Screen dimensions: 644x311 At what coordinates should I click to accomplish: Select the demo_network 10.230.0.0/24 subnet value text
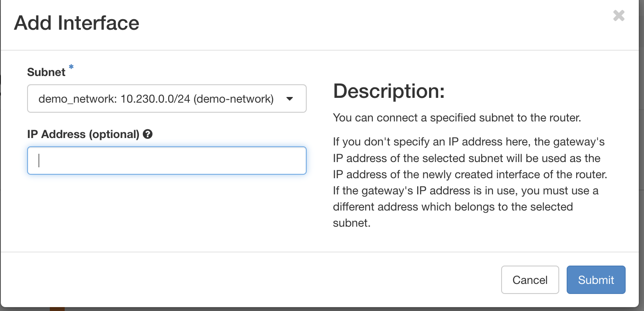[156, 99]
